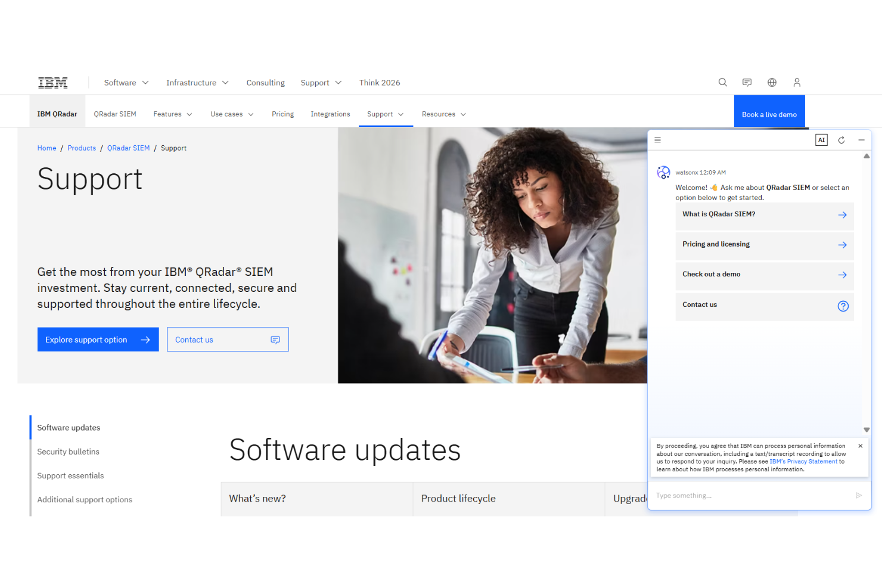Open the site search magnifier icon
The width and height of the screenshot is (882, 588).
pyautogui.click(x=722, y=82)
